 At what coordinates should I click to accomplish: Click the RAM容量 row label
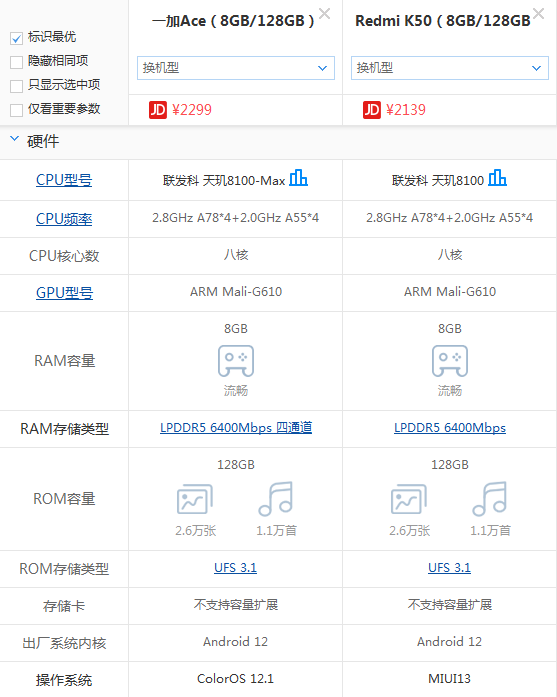(64, 361)
